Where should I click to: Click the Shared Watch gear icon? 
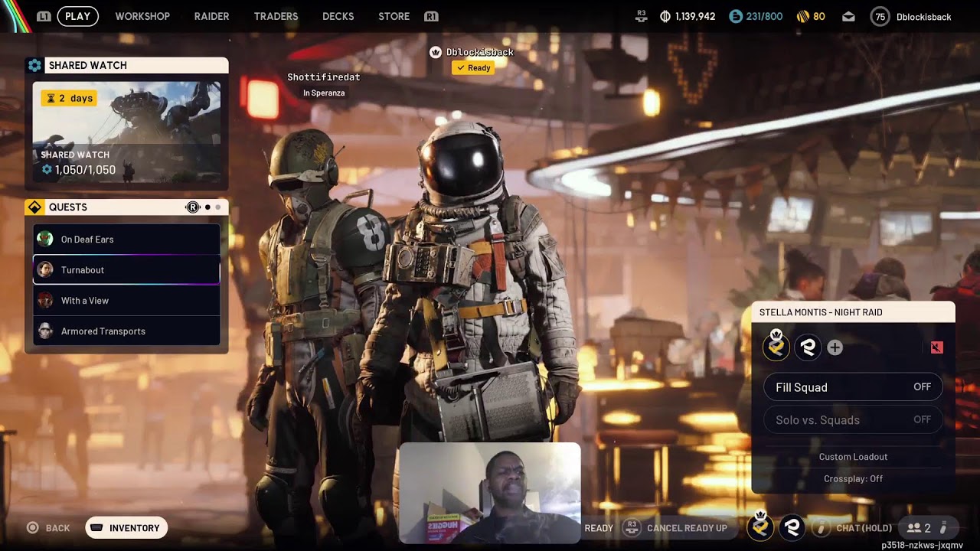[34, 66]
